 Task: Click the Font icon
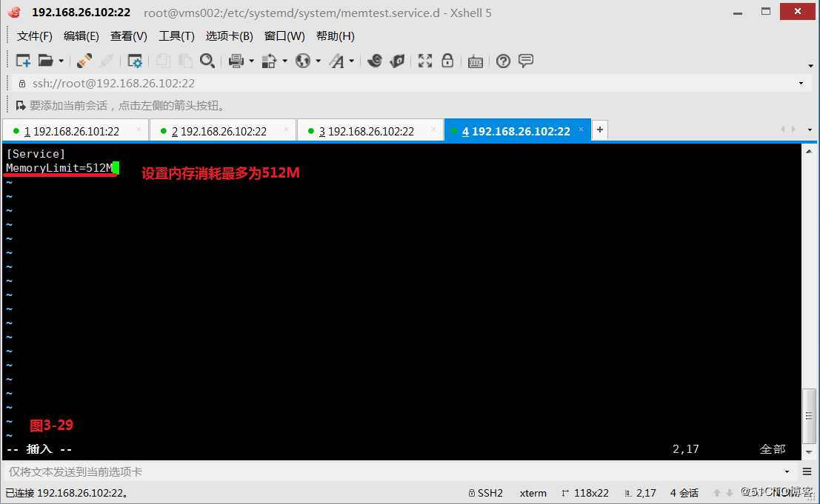pyautogui.click(x=337, y=61)
